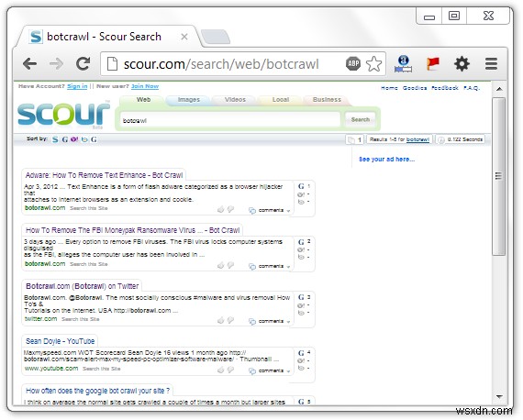Click the Scour logo
Image resolution: width=523 pixels, height=420 pixels.
[63, 115]
